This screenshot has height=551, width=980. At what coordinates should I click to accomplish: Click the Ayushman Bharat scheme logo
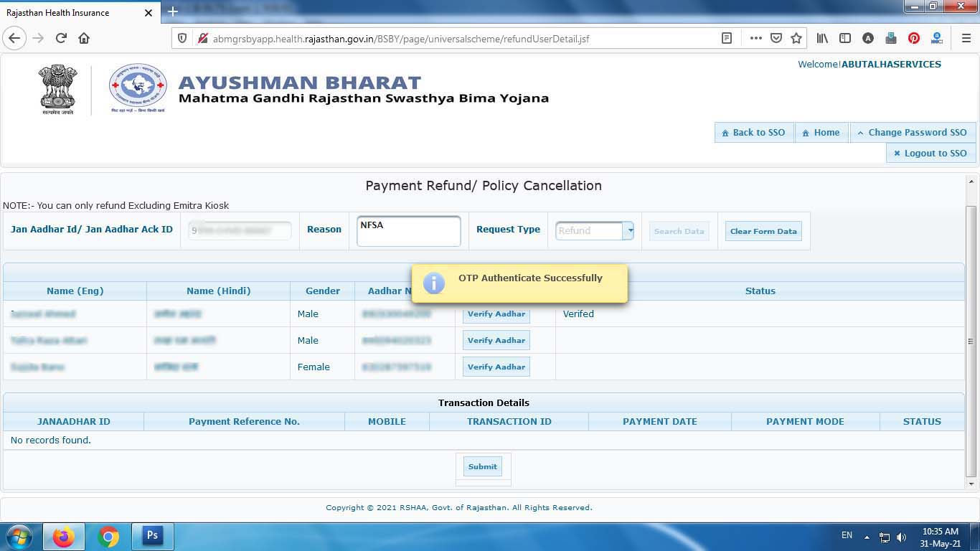[138, 88]
